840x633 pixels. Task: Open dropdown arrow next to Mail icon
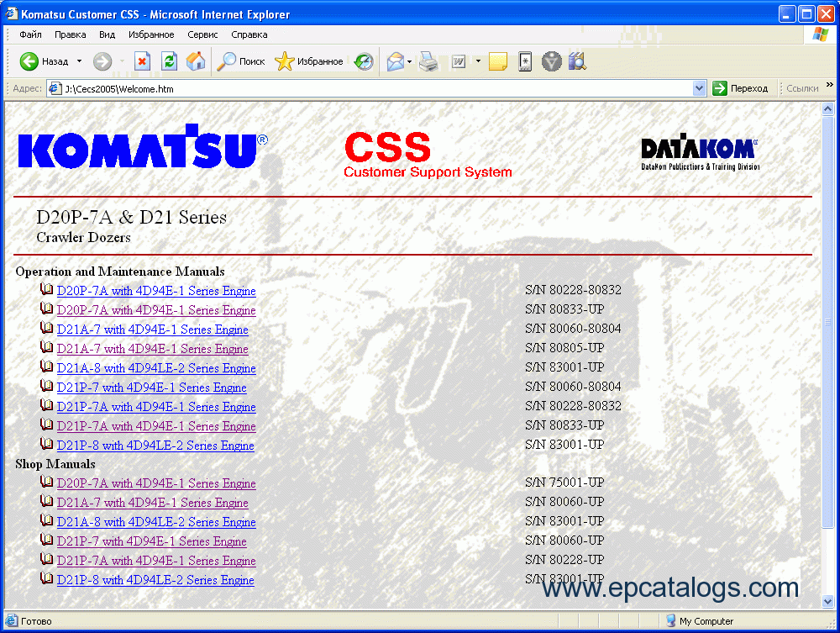coord(409,61)
